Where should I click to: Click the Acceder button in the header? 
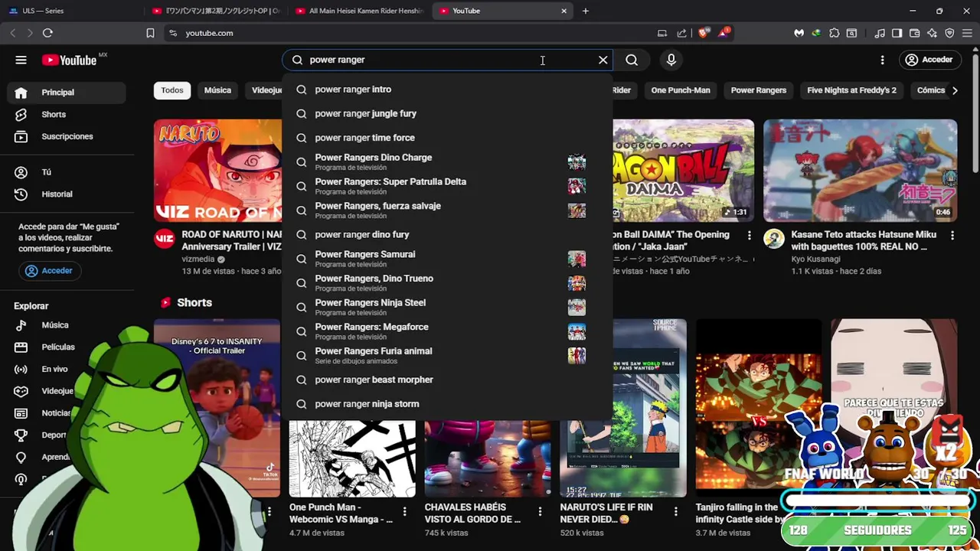tap(929, 60)
